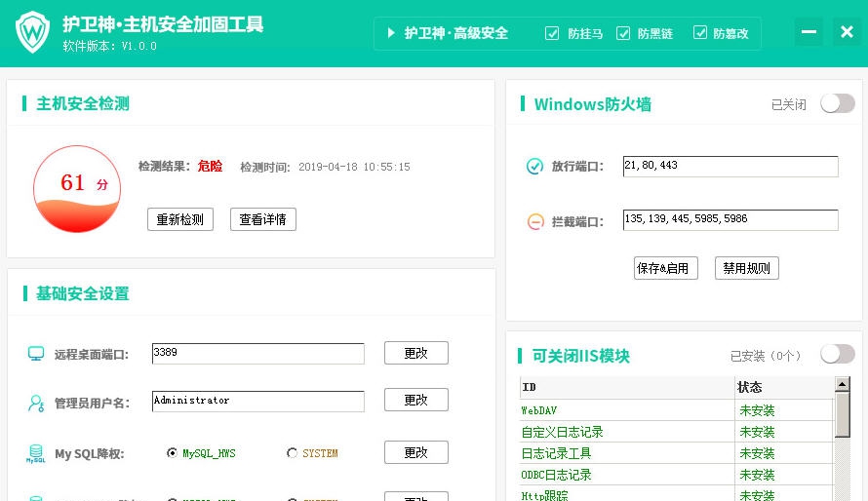Click the shield logo icon in header
The height and width of the screenshot is (501, 868).
(32, 32)
